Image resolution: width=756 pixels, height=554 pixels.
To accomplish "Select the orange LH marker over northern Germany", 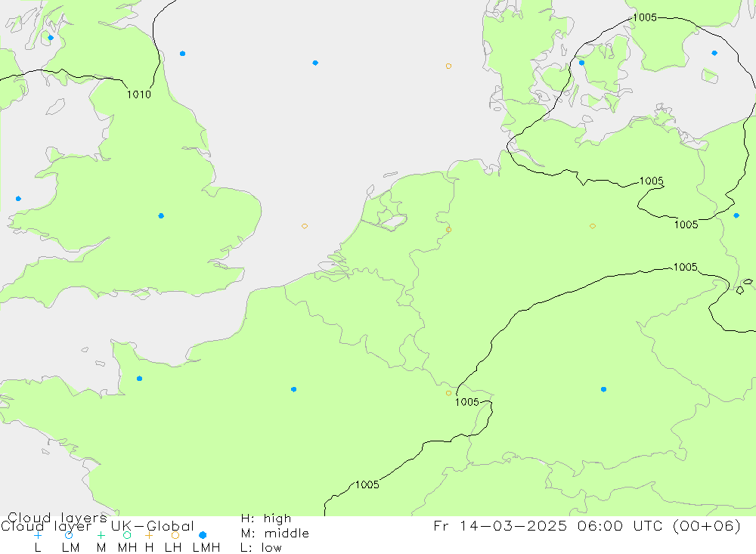I will 593,226.
